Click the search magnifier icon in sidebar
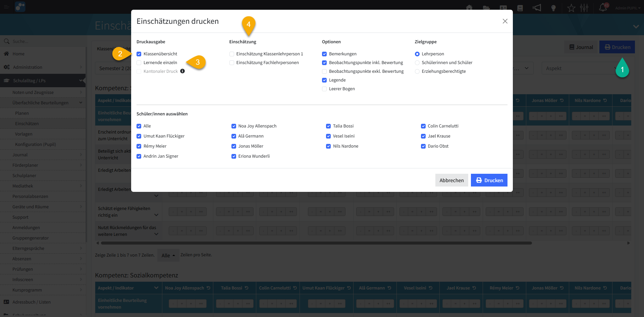The height and width of the screenshot is (317, 644). (6, 41)
